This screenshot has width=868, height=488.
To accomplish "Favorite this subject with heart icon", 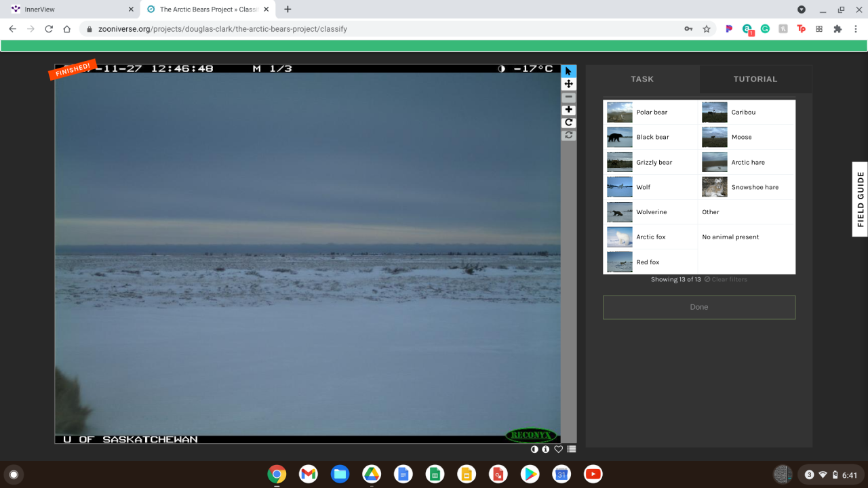I will (x=559, y=449).
